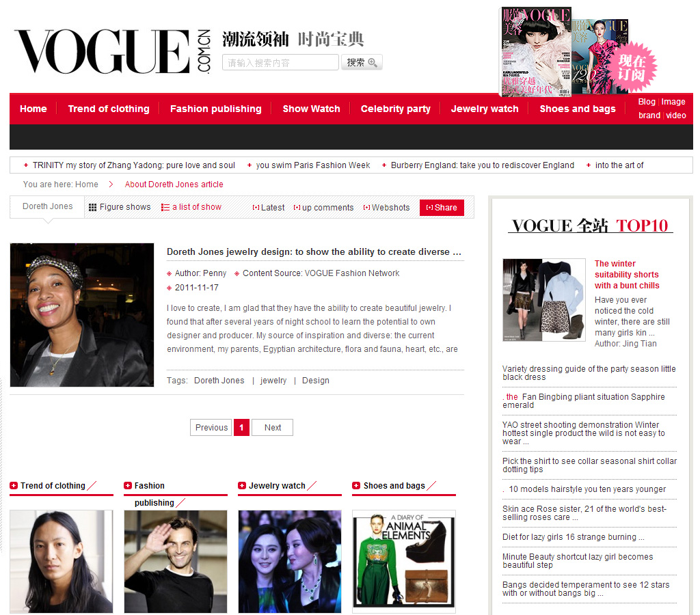
Task: Open Doreth Jones jewelry design article title
Action: (314, 251)
